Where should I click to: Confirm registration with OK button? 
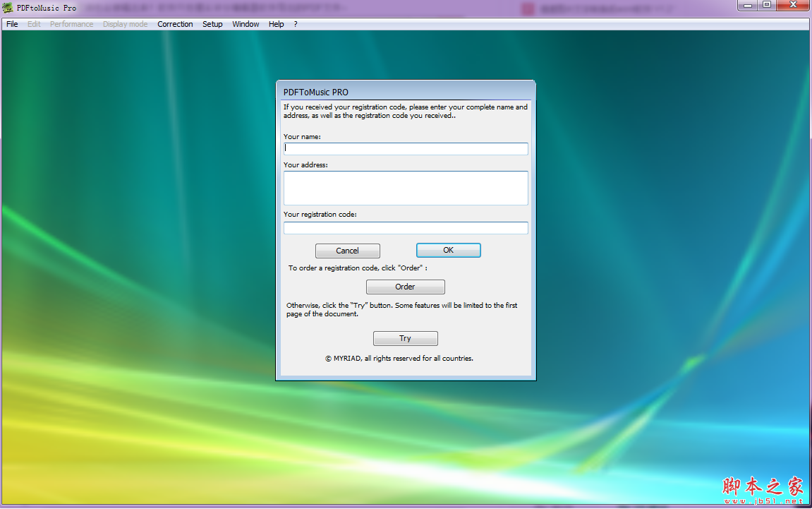(x=449, y=251)
